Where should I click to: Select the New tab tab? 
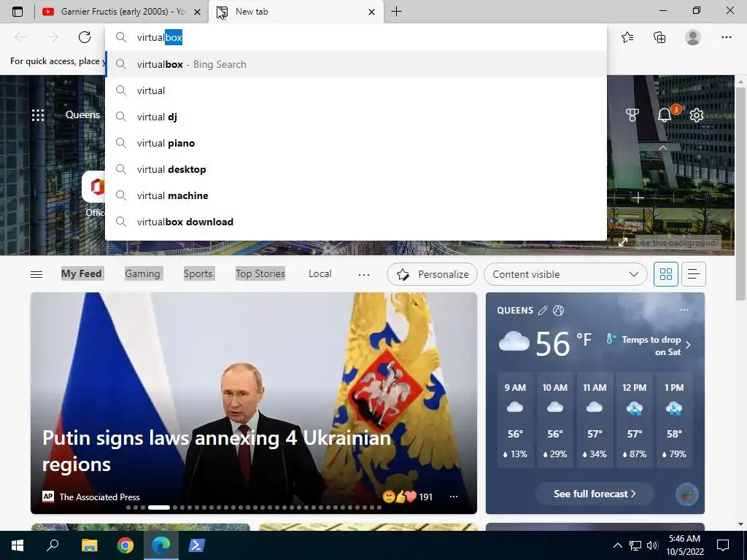[295, 12]
